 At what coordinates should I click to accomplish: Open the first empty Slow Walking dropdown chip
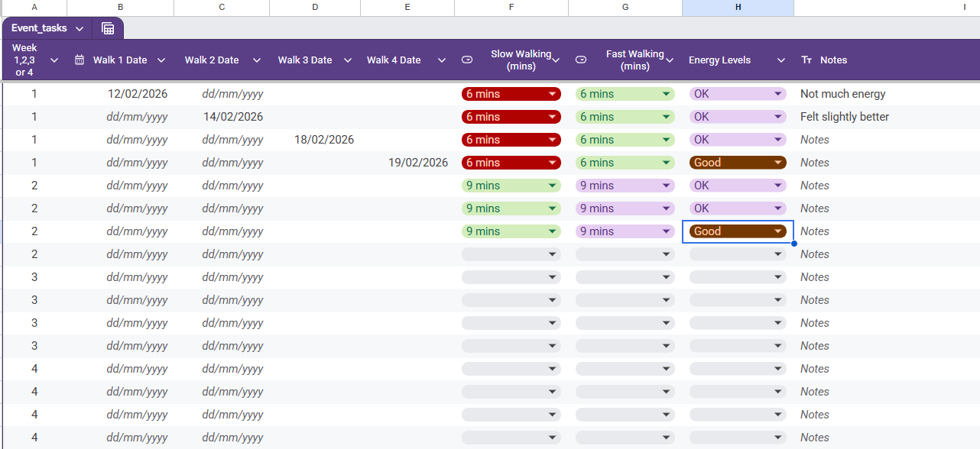pyautogui.click(x=511, y=254)
